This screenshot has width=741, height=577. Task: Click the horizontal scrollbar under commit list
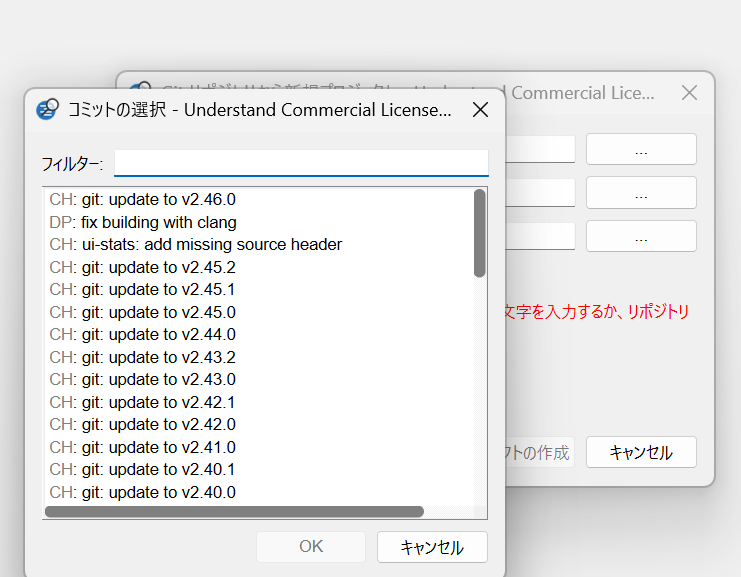235,512
